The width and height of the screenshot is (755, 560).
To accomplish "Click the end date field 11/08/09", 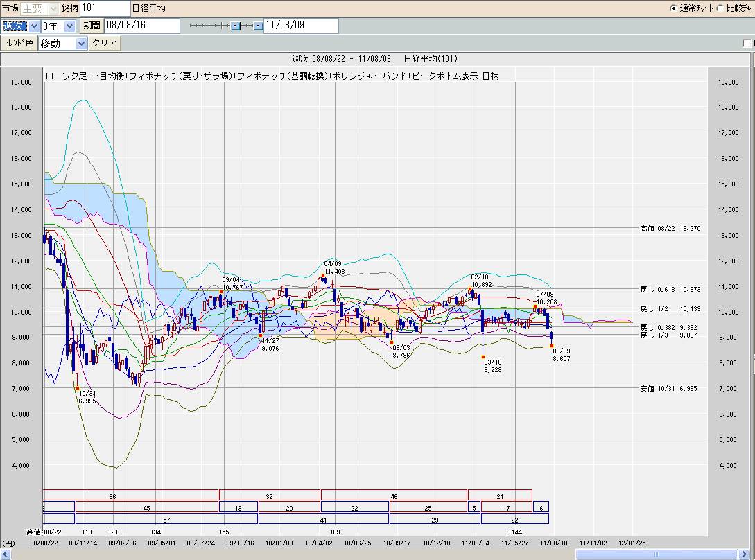I will [x=301, y=26].
